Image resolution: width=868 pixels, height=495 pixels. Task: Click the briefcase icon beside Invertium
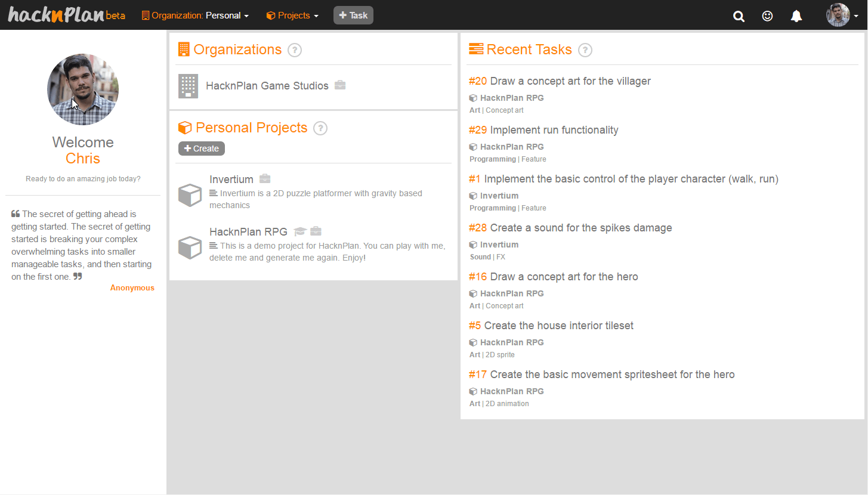pos(265,179)
